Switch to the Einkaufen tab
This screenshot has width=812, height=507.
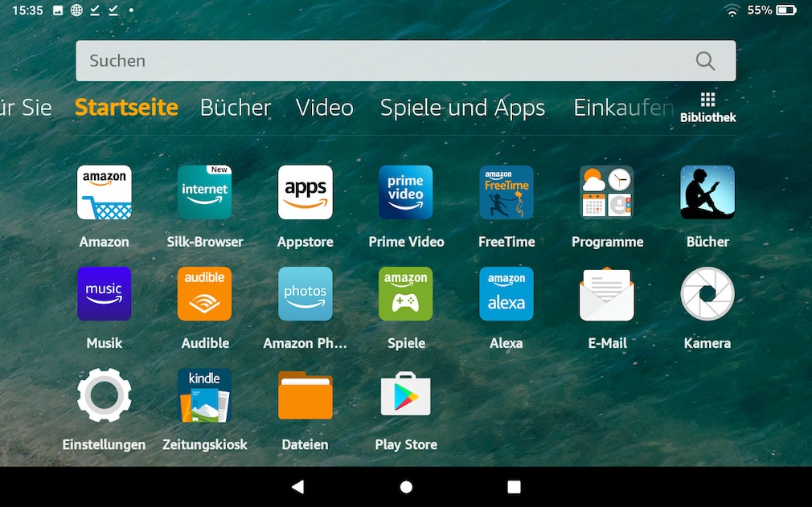coord(624,108)
